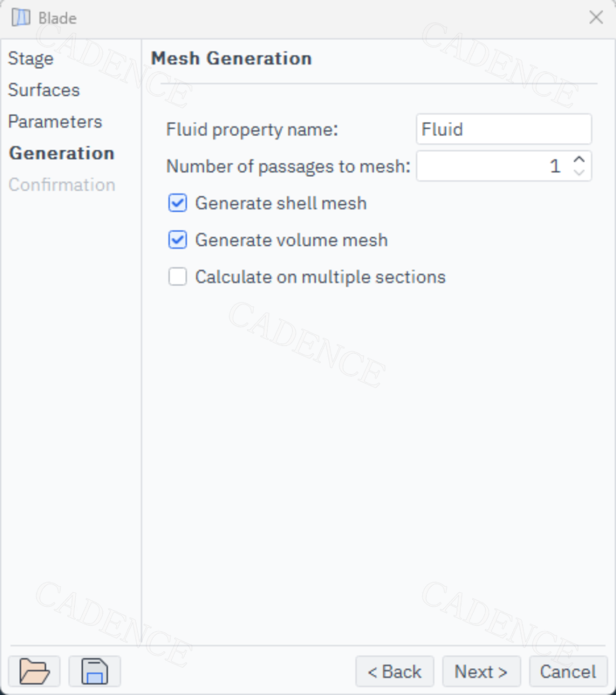Image resolution: width=616 pixels, height=695 pixels.
Task: Uncheck Generate shell mesh
Action: [x=177, y=203]
